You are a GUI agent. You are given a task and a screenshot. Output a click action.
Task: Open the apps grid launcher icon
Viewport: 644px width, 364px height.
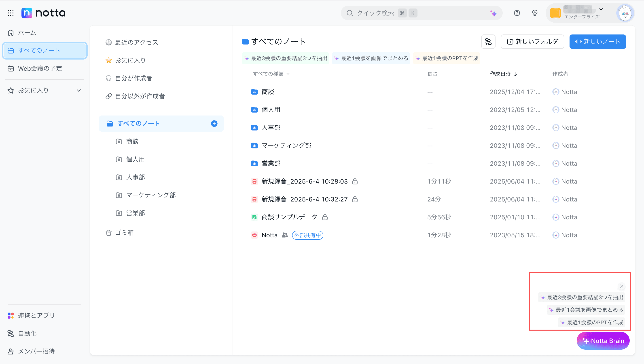11,13
